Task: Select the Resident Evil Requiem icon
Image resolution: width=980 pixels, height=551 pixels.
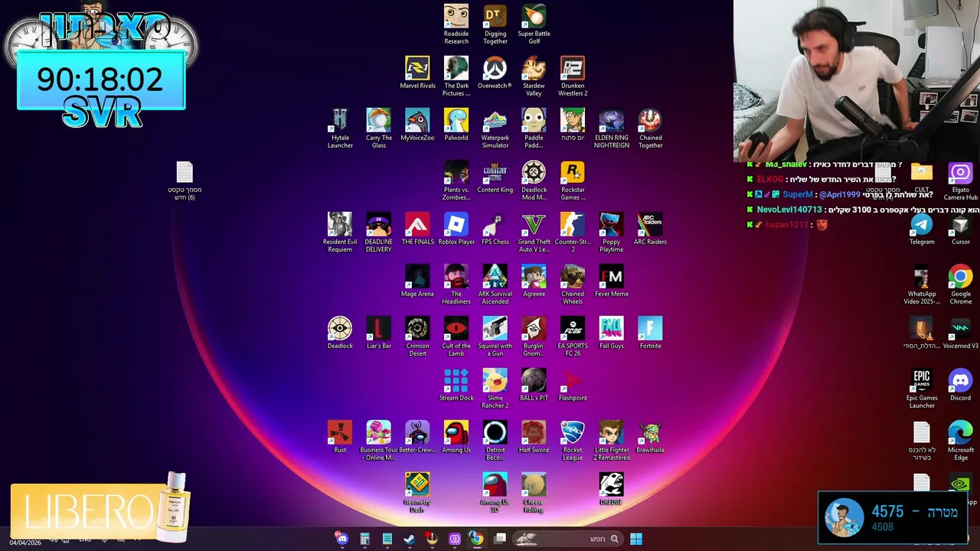Action: 340,233
